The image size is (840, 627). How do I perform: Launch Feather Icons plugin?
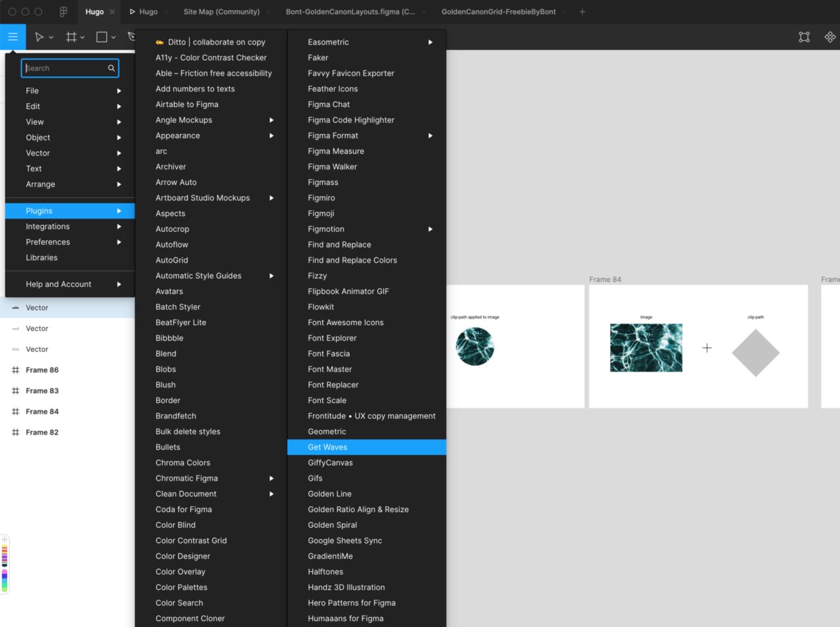(x=367, y=89)
